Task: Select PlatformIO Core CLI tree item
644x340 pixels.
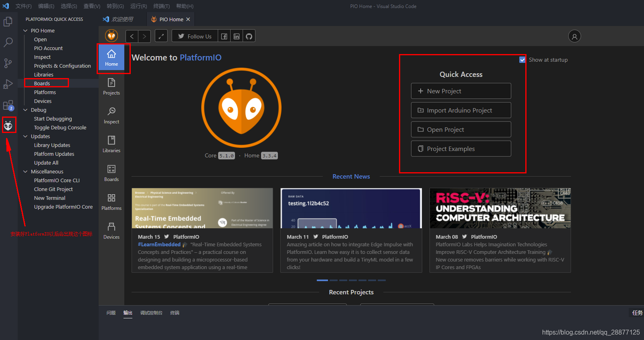Action: coord(57,180)
